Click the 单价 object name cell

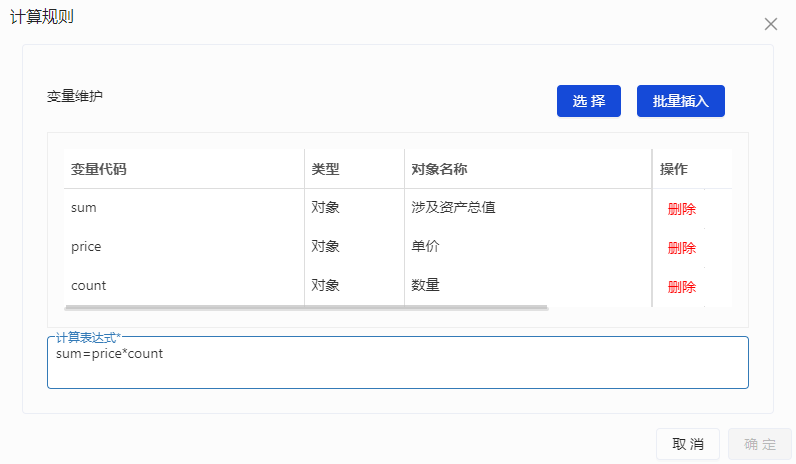point(425,246)
